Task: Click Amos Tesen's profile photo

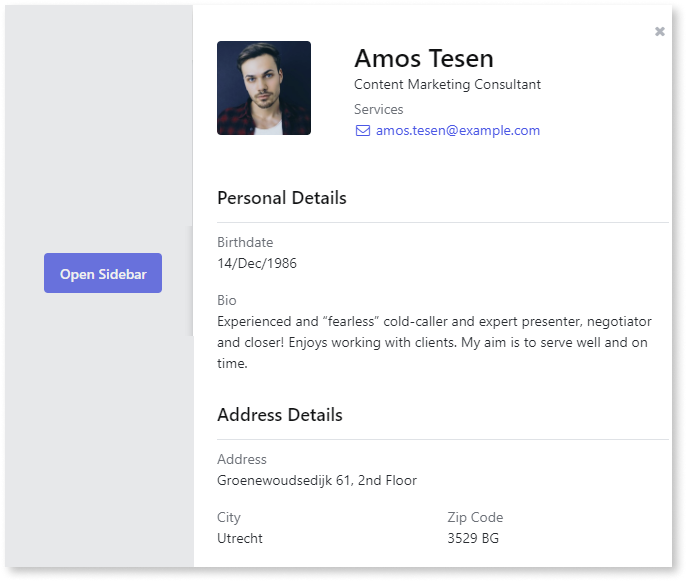Action: (264, 88)
